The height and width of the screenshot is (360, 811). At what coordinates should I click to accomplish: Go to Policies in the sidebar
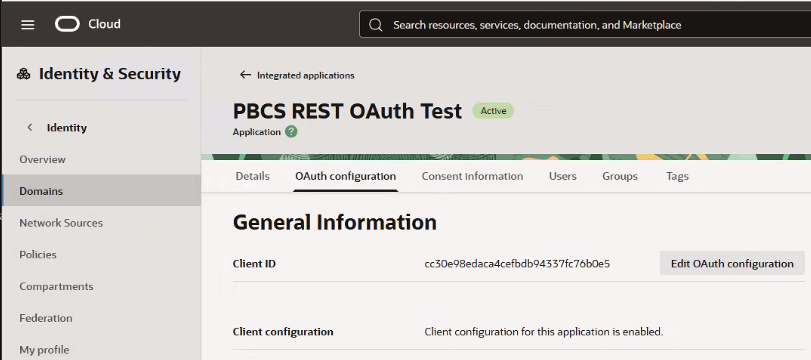[x=38, y=254]
